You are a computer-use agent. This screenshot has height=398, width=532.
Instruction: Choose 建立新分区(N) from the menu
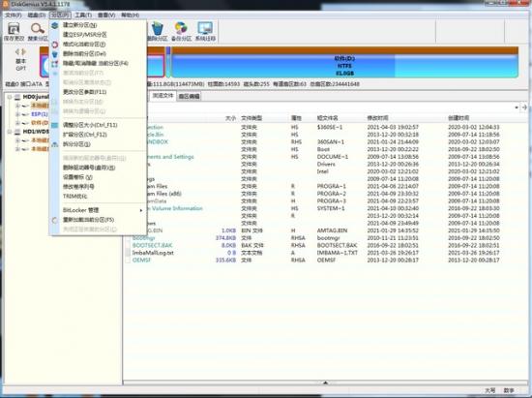98,25
